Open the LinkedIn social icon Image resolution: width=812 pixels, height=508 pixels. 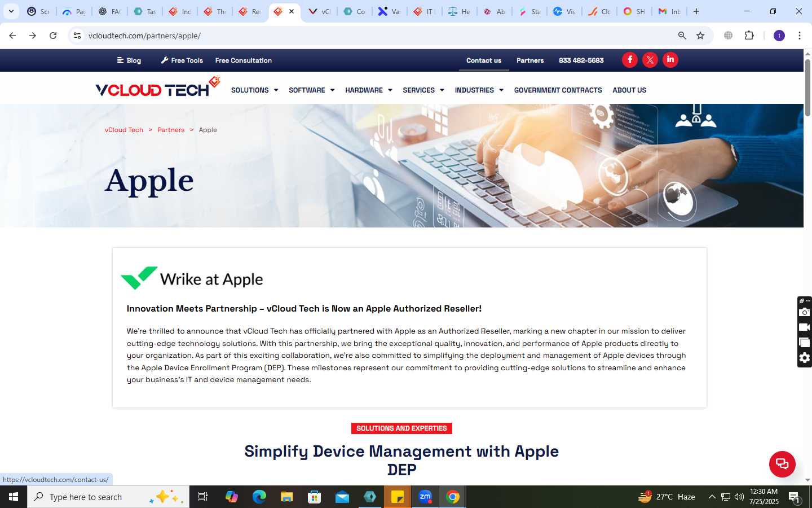670,60
